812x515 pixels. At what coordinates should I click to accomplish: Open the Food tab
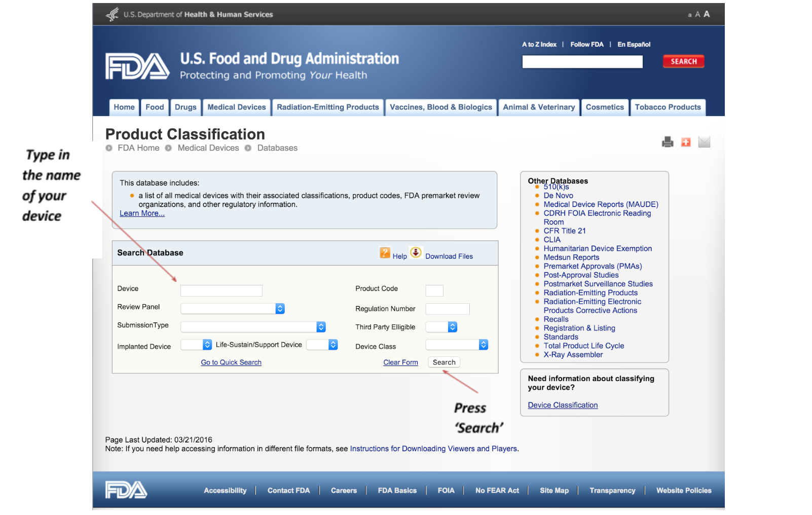pos(155,107)
